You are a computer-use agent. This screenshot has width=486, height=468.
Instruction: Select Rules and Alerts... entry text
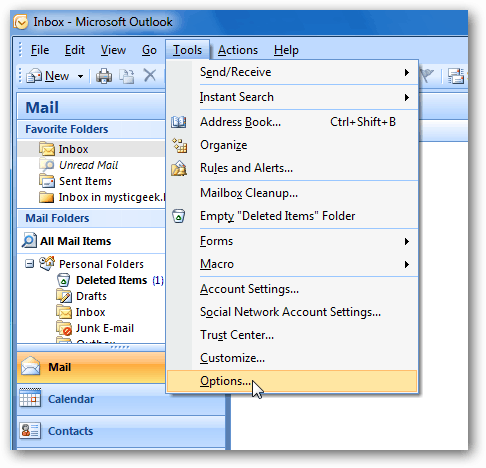point(246,168)
